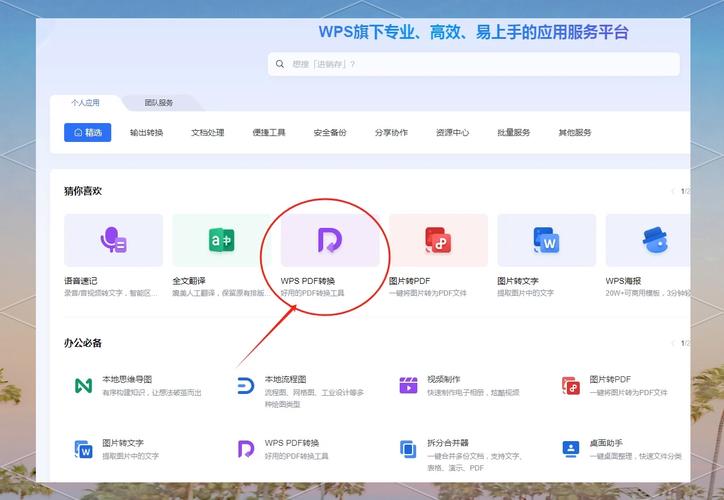
Task: Click the 办公必备 section heading
Action: 83,343
